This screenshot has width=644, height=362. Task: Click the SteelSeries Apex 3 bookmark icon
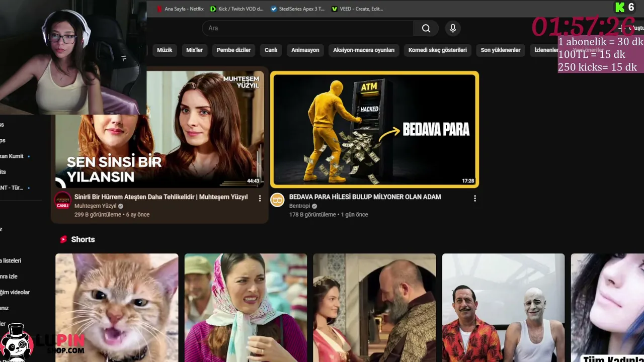[274, 9]
